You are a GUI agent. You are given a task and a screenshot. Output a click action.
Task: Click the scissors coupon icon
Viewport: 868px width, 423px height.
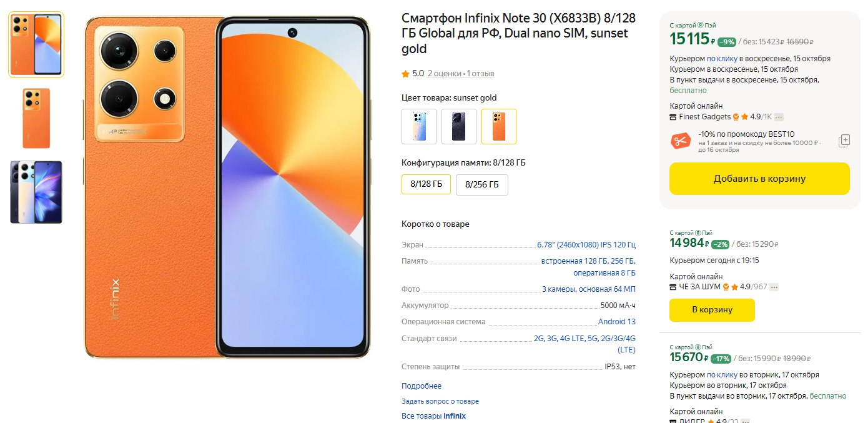(x=680, y=141)
